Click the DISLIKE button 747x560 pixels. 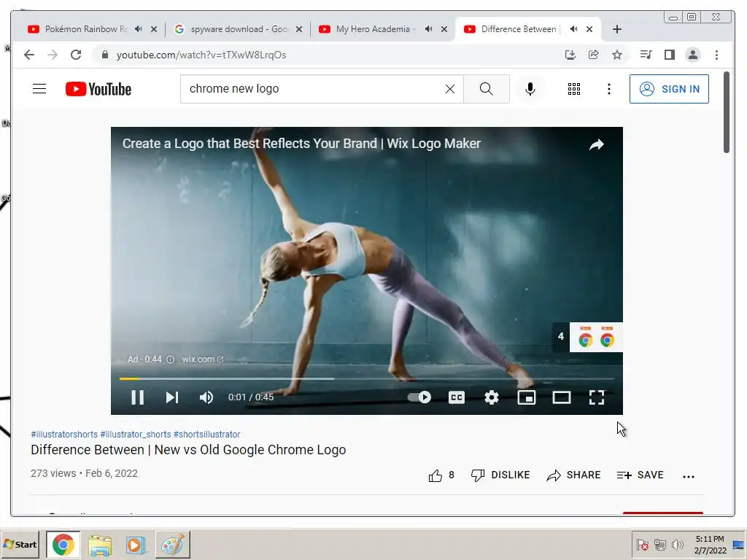coord(500,475)
